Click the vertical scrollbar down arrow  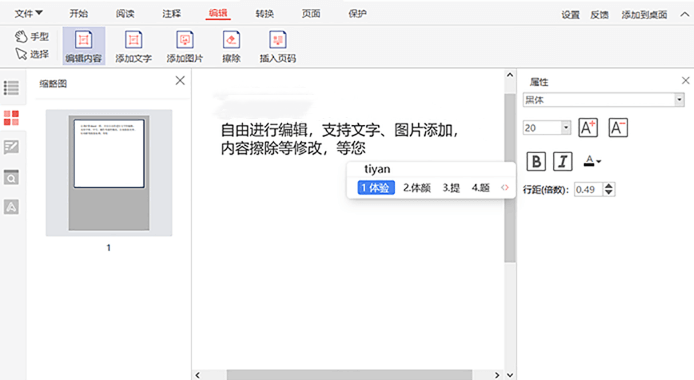point(510,375)
